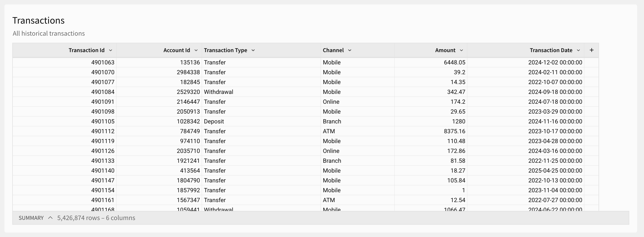644x237 pixels.
Task: Click the Transaction Type header label
Action: (x=225, y=50)
